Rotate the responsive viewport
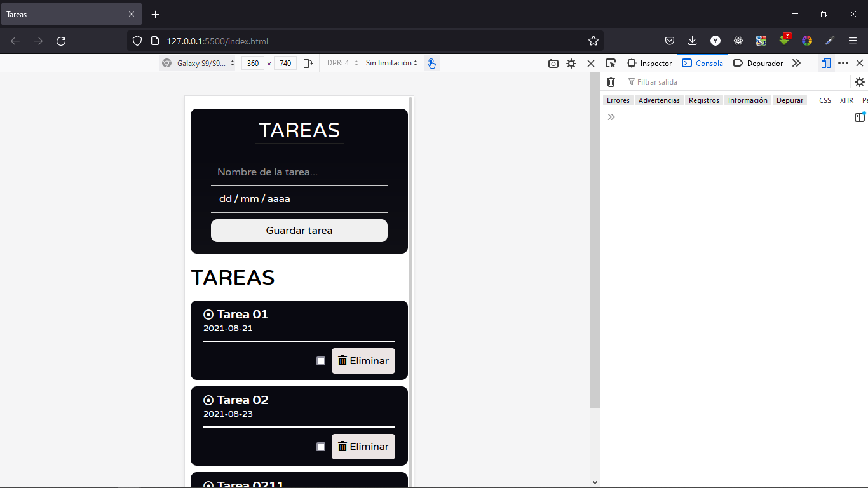Screen dimensions: 868x488 pyautogui.click(x=308, y=64)
